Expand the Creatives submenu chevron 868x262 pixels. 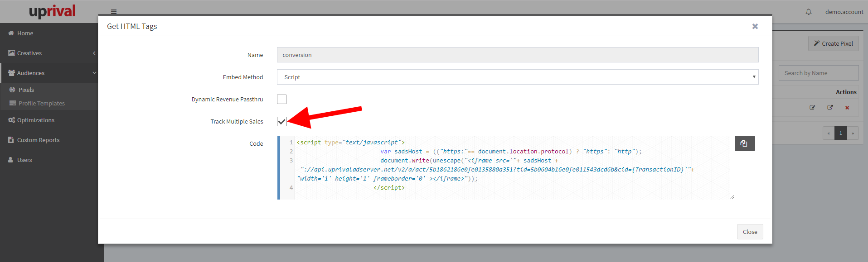point(94,53)
